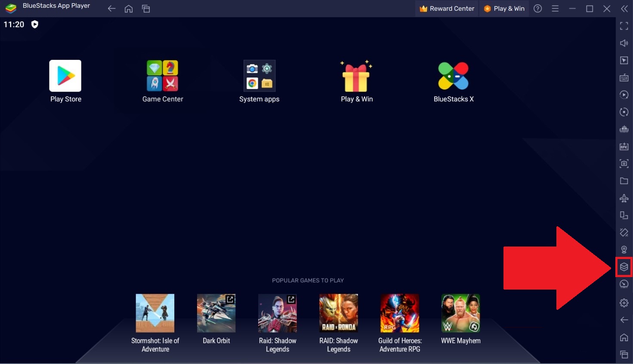The width and height of the screenshot is (633, 364).
Task: Open the Game Center app
Action: [x=163, y=81]
